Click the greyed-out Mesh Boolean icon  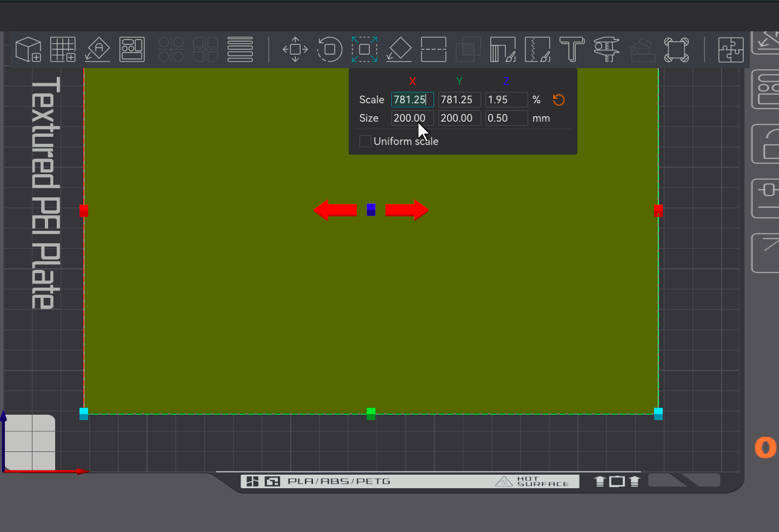pos(468,49)
